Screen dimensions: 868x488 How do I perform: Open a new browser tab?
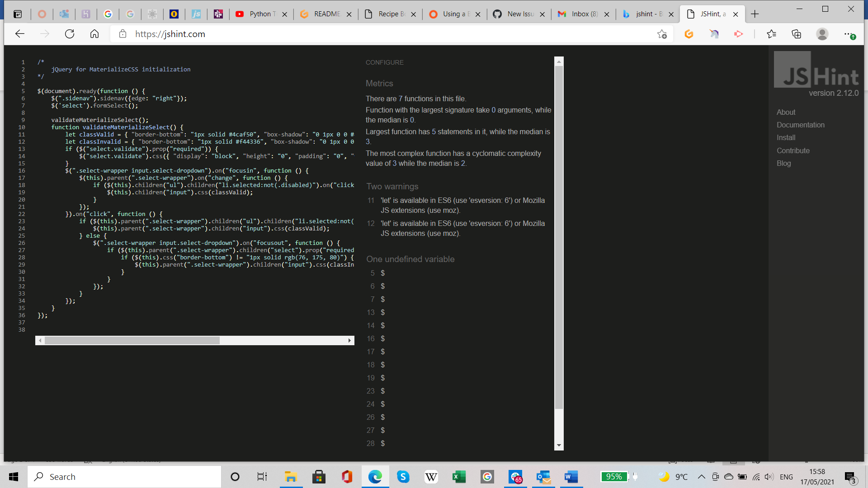click(755, 14)
